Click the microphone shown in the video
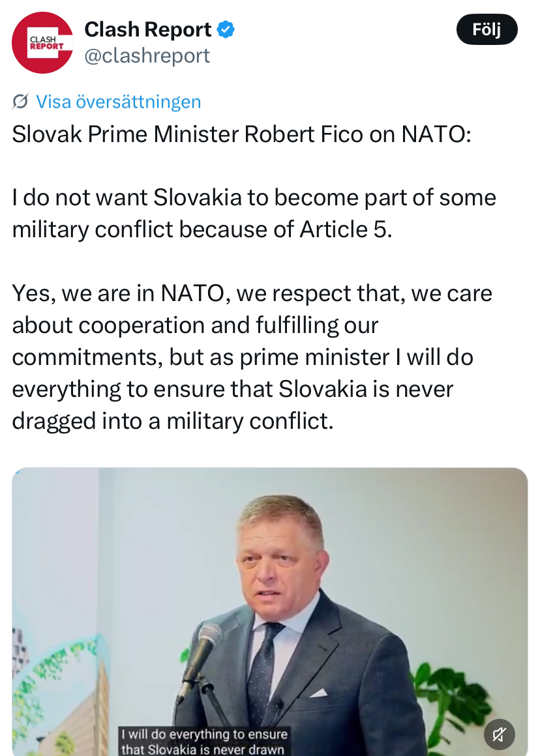The width and height of the screenshot is (540, 756). [199, 661]
